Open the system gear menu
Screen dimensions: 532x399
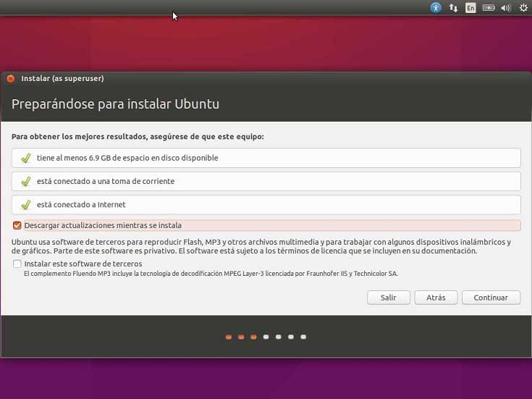click(523, 7)
